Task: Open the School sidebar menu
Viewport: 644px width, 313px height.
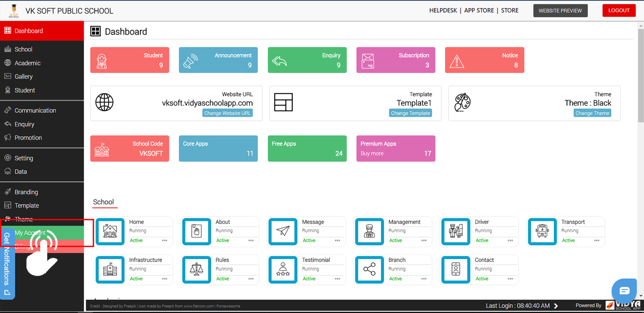Action: [x=42, y=49]
